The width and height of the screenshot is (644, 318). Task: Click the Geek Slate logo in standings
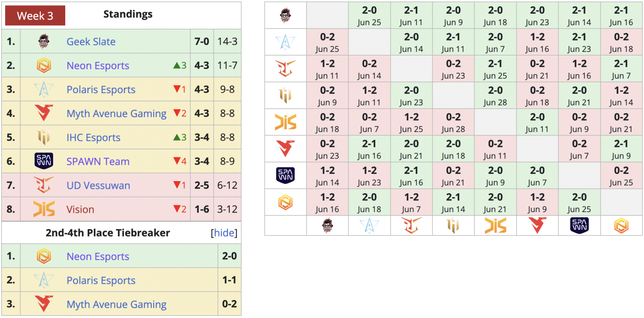pos(43,41)
